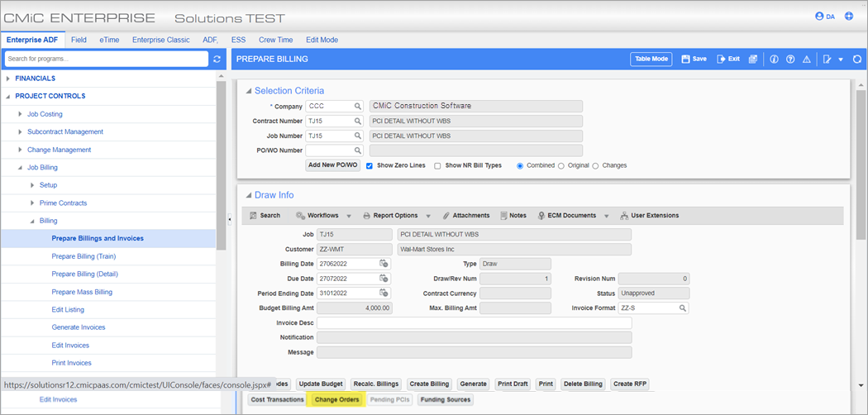The width and height of the screenshot is (868, 415).
Task: Switch to the eTime tab
Action: tap(109, 40)
